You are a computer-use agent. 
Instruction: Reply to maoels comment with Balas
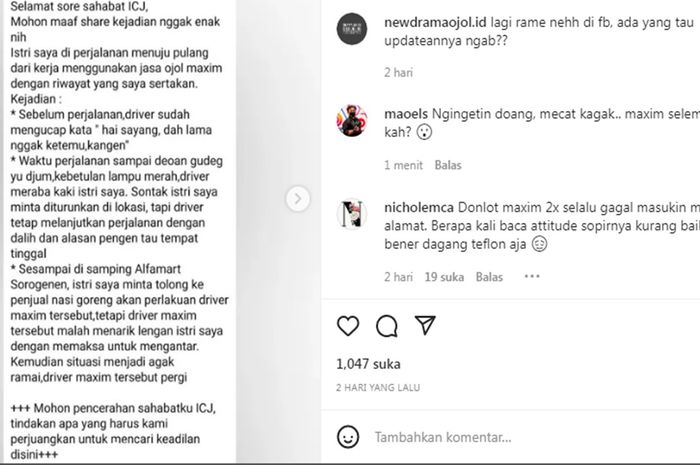448,166
